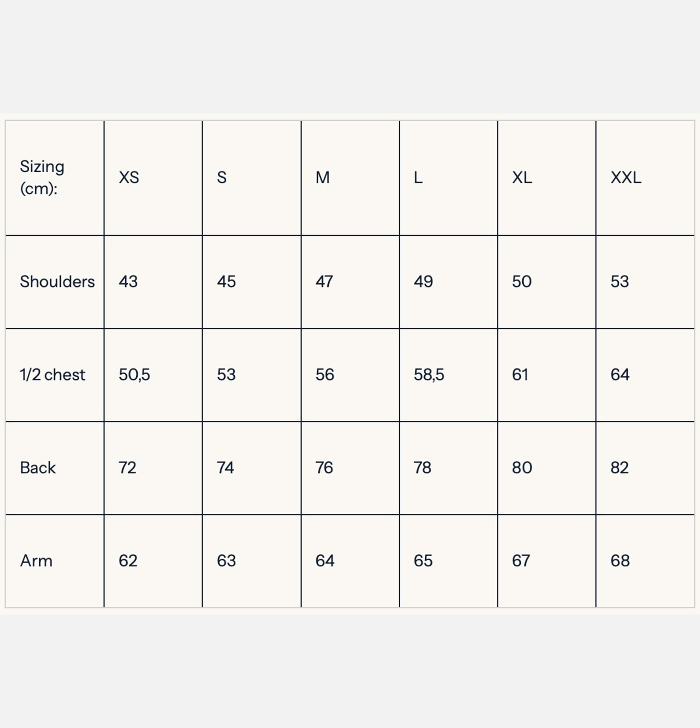Click the Shoulders row label

click(x=57, y=282)
